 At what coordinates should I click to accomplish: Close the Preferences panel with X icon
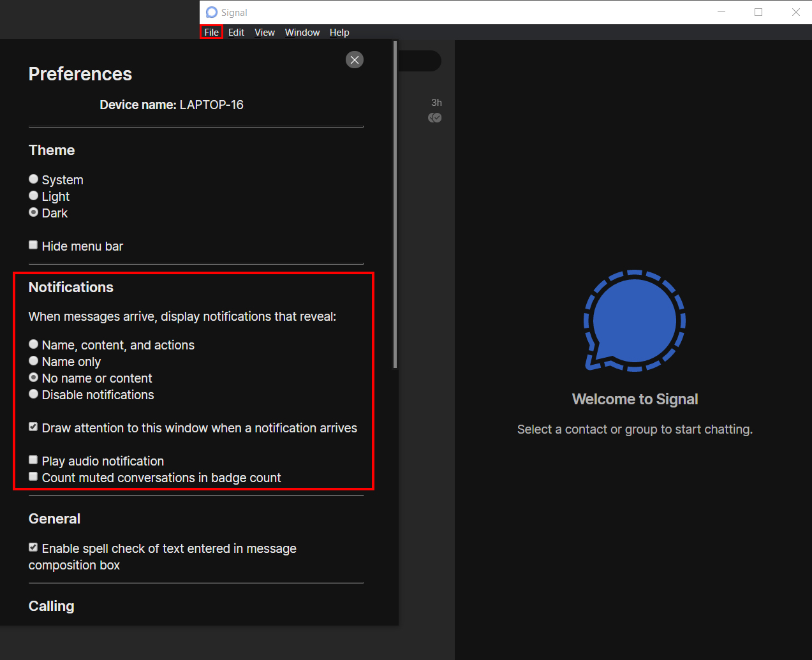pos(355,60)
